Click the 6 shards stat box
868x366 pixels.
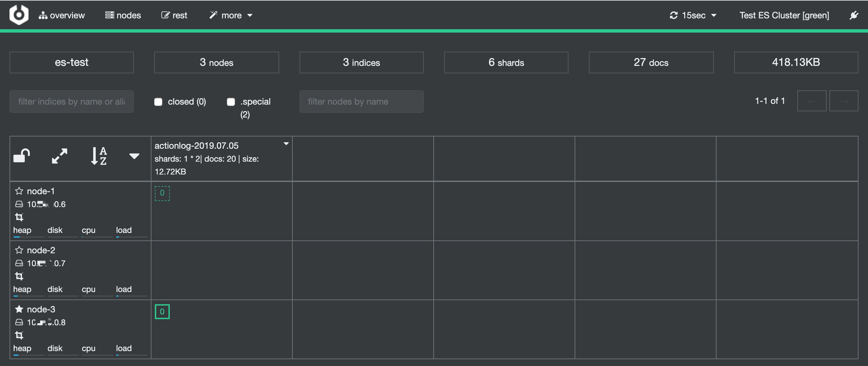[506, 62]
